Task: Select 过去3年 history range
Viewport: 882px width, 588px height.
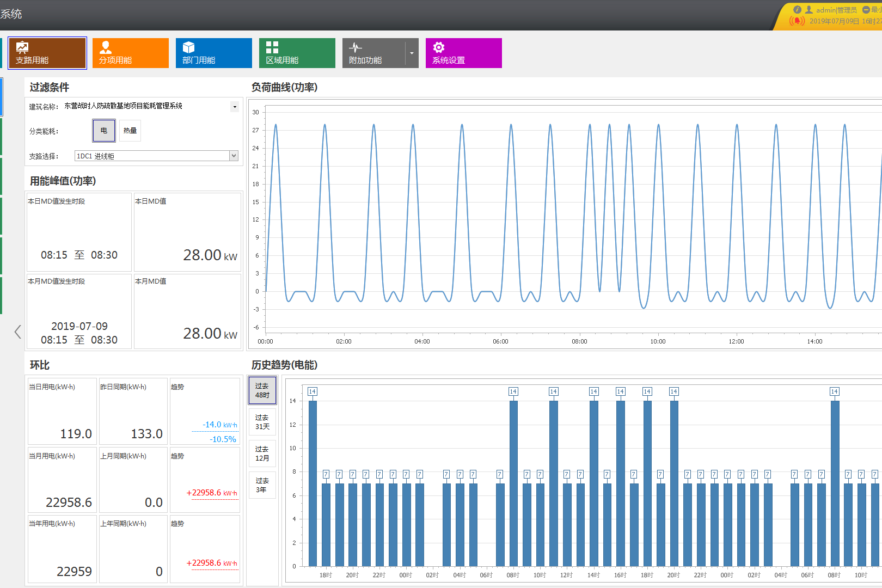Action: pyautogui.click(x=262, y=485)
